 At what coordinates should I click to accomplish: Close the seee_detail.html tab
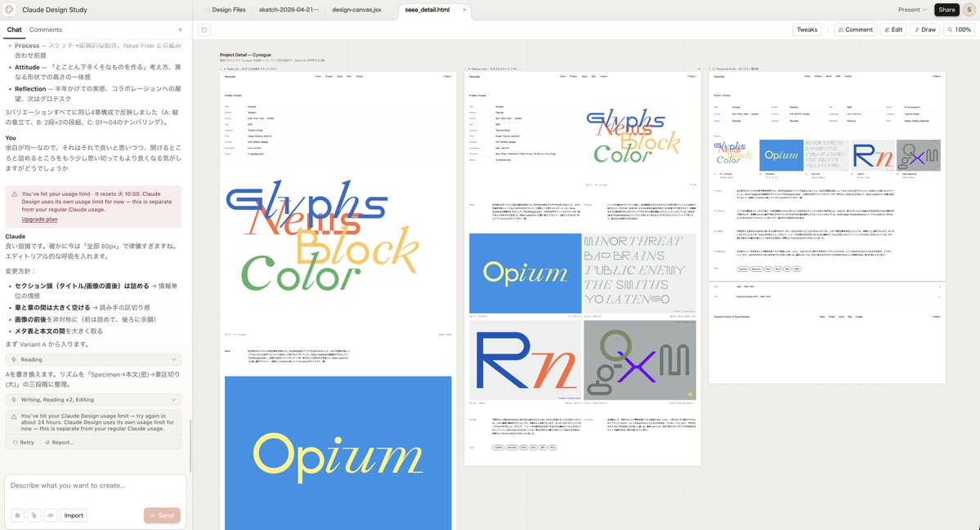(464, 10)
